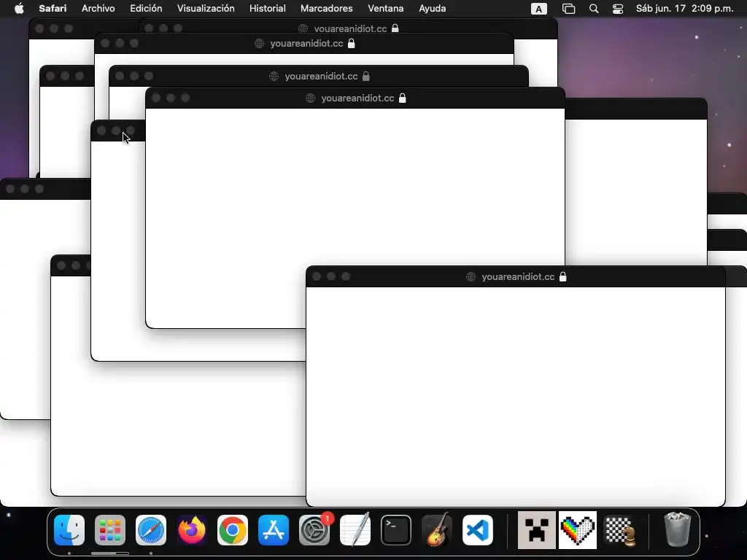The height and width of the screenshot is (560, 747).
Task: Open the Historial menu
Action: [267, 8]
